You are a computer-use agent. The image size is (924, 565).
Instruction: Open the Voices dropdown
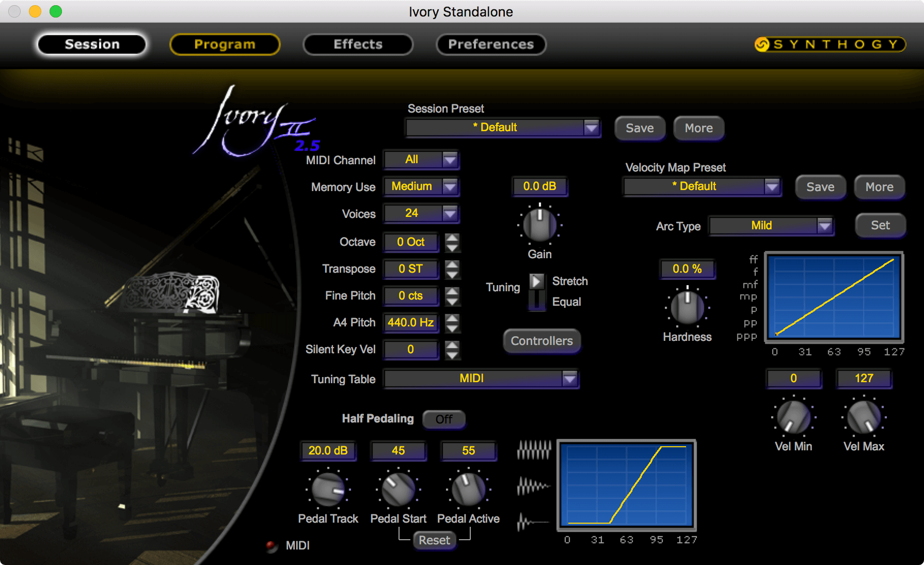click(x=421, y=213)
